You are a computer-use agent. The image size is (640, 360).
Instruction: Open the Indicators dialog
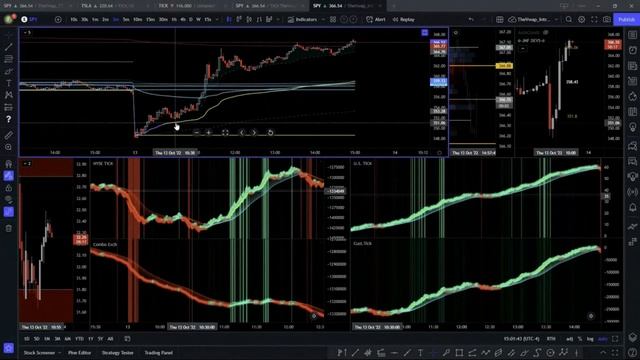(x=302, y=20)
